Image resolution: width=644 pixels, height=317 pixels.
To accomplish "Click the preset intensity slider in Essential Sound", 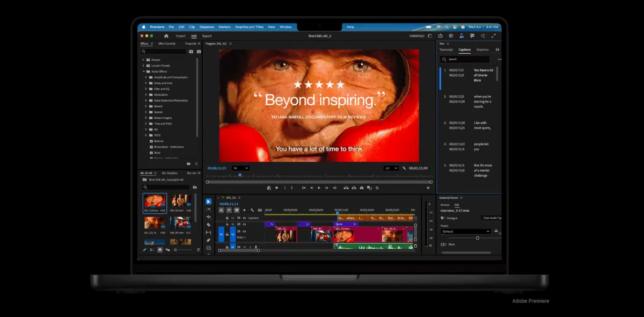I will 478,237.
